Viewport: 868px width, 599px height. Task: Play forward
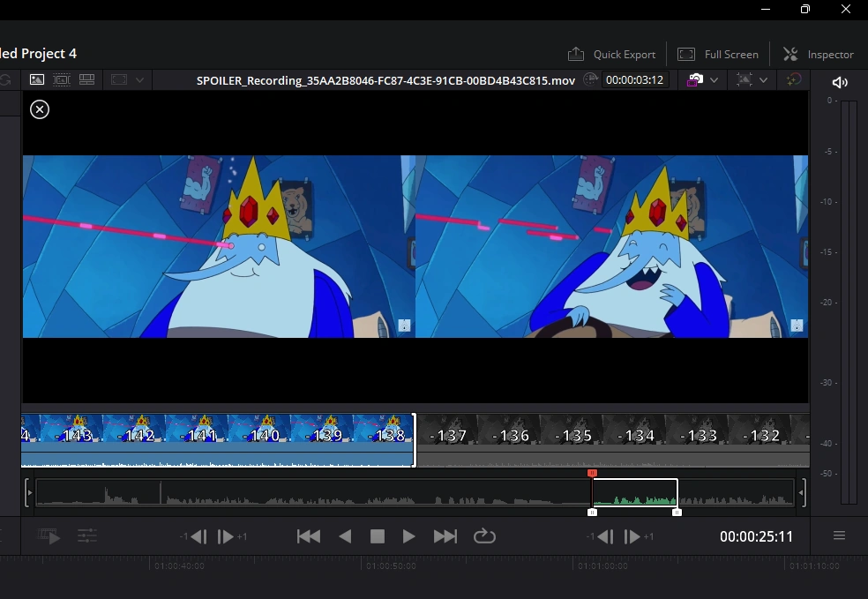408,536
